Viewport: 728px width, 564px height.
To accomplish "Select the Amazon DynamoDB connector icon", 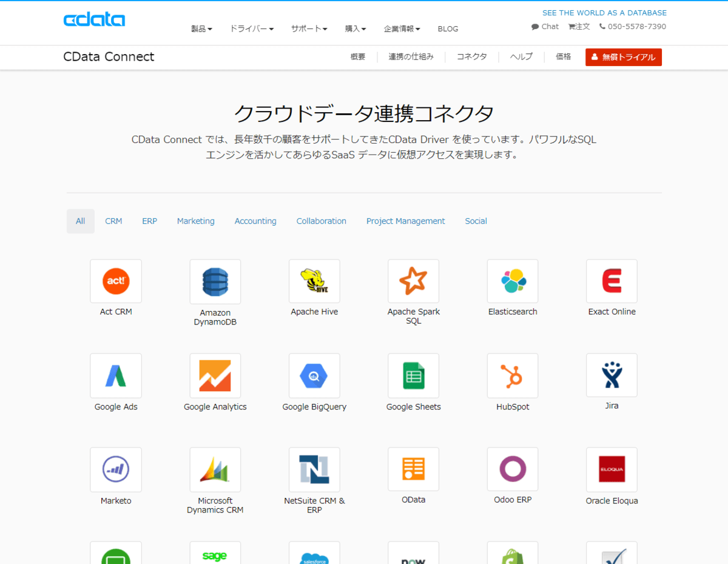I will (x=215, y=282).
